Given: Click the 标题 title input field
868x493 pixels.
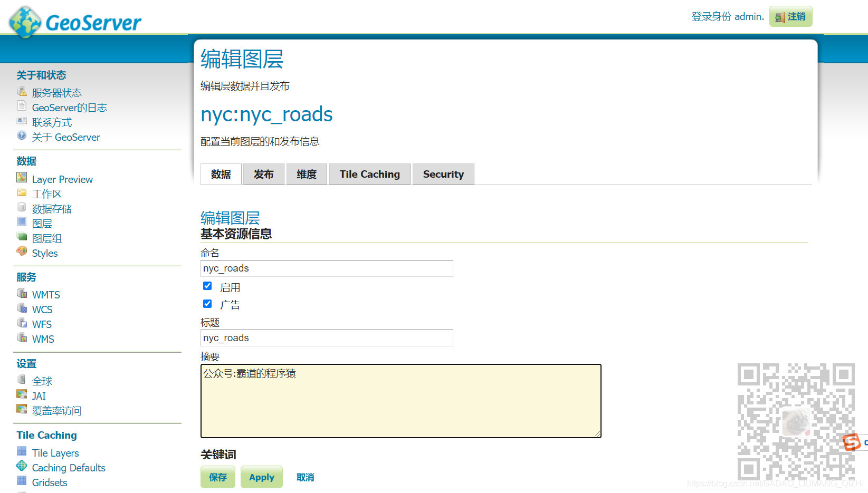Looking at the screenshot, I should point(327,338).
